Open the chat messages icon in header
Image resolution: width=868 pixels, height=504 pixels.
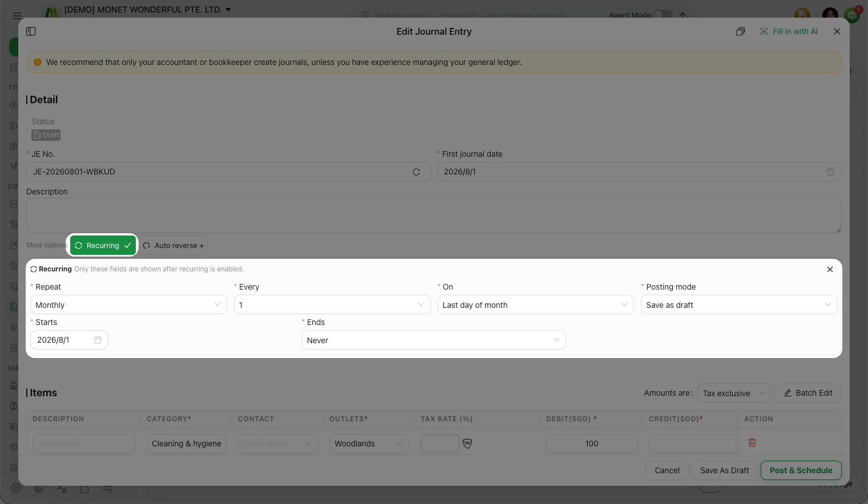pyautogui.click(x=853, y=15)
